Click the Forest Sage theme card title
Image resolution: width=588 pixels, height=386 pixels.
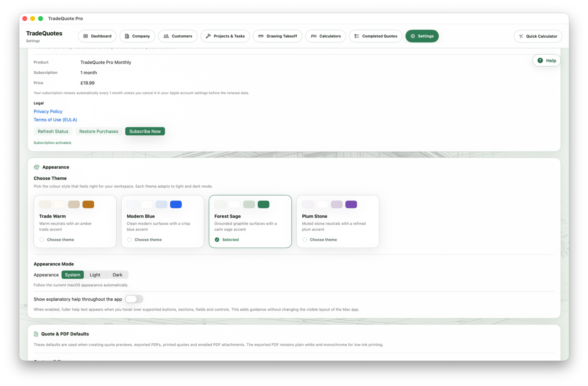228,216
